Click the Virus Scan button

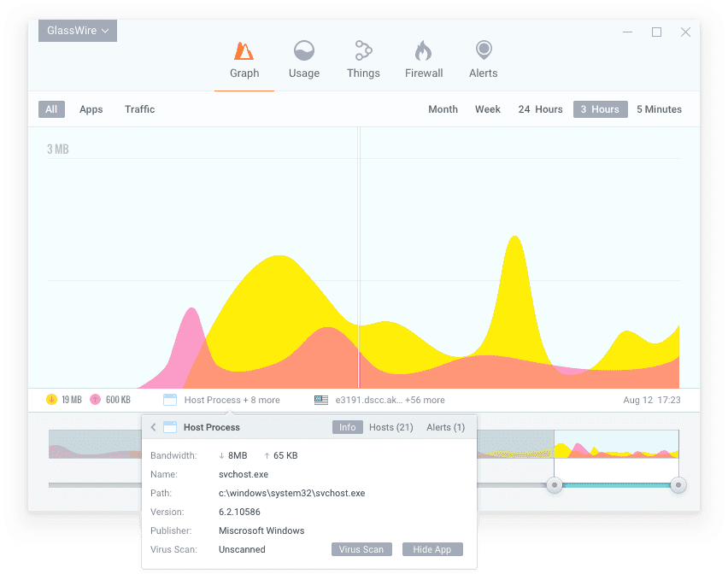pos(361,549)
